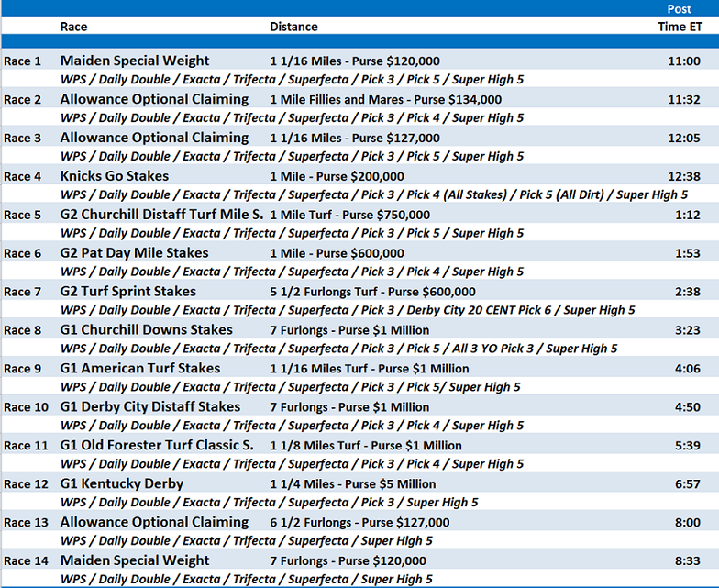
Task: Select '1 Mile Turf - Purse $750,000'
Action: (x=350, y=215)
